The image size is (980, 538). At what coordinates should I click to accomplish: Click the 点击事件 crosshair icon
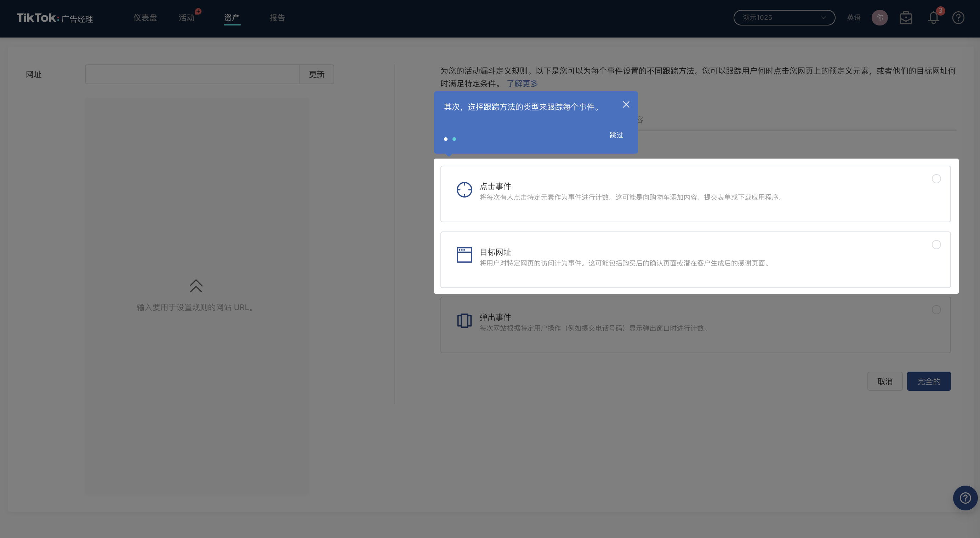click(x=464, y=189)
